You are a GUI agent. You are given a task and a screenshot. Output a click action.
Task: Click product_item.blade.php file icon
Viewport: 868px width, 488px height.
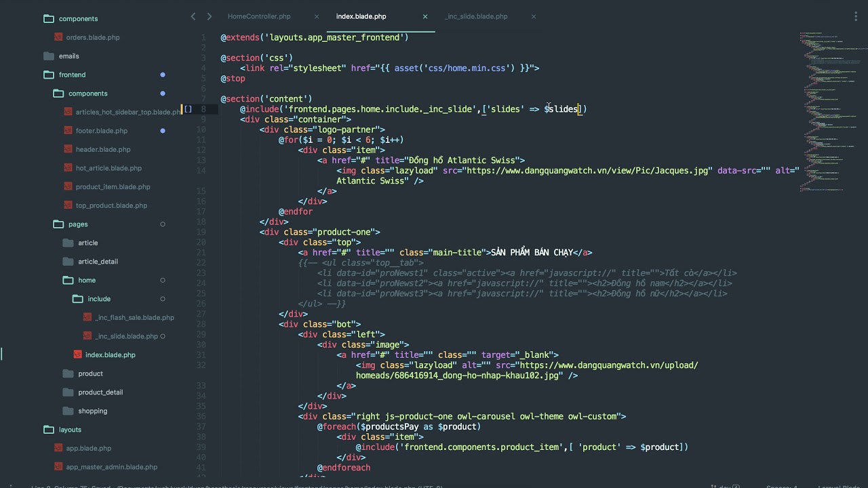(x=68, y=186)
